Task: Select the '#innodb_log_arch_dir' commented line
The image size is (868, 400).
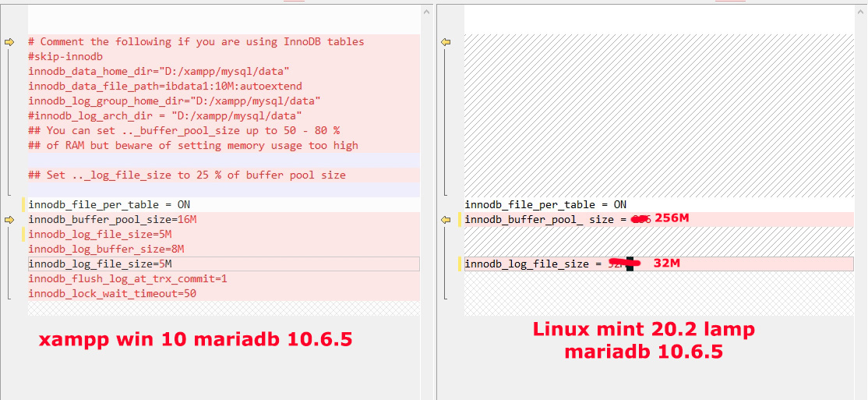Action: coord(224,115)
